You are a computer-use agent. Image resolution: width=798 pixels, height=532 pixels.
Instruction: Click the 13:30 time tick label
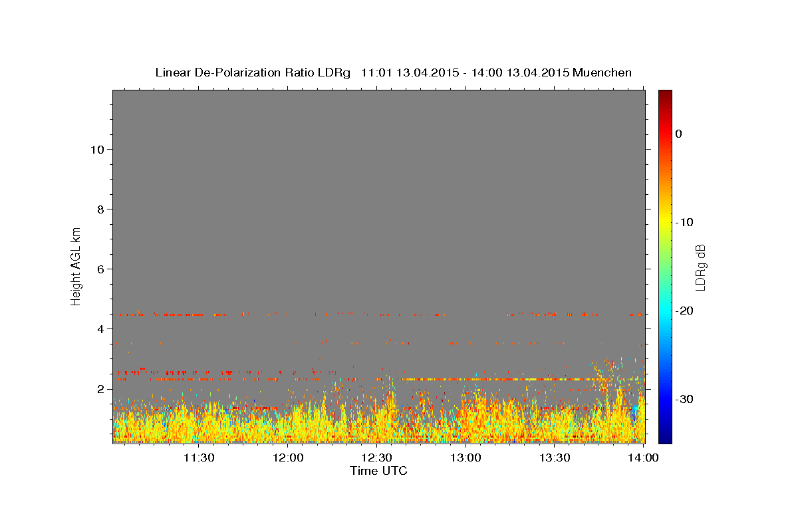point(555,458)
